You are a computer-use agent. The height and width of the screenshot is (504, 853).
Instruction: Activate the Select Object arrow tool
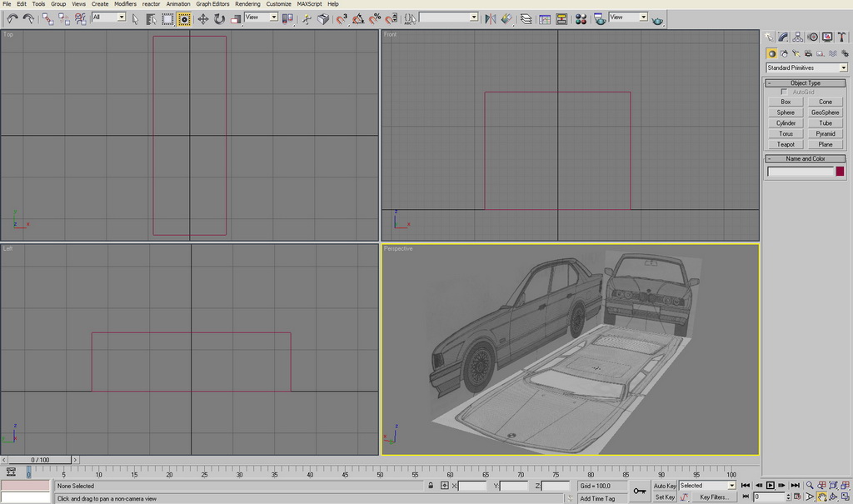point(135,17)
